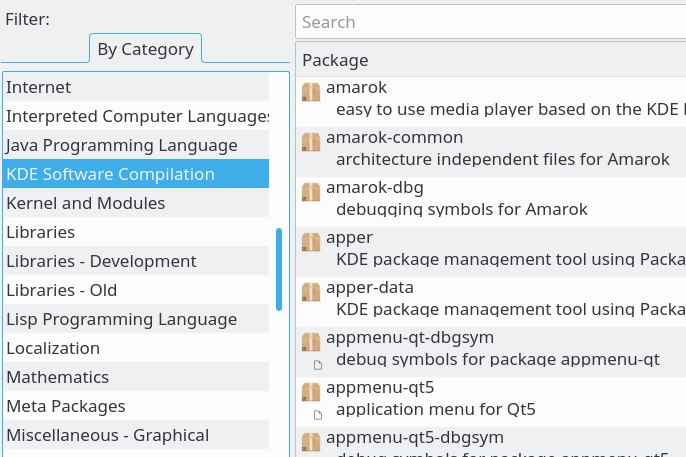Click small document icon under appmenu-qt5
The image size is (686, 457).
pyautogui.click(x=318, y=415)
